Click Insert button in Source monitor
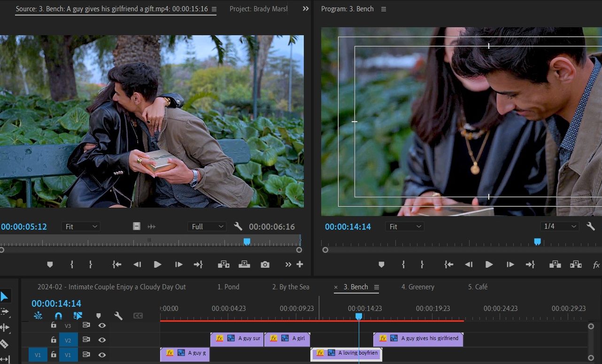This screenshot has width=602, height=364. (x=224, y=264)
